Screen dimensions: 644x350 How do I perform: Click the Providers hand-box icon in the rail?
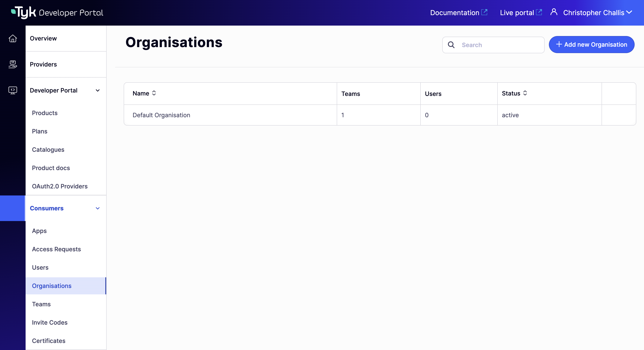tap(13, 64)
